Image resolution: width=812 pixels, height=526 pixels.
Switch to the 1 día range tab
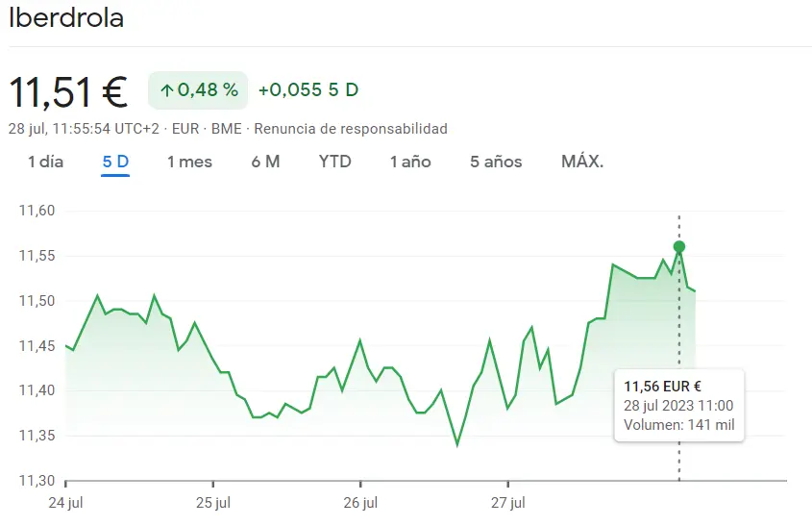[x=45, y=162]
